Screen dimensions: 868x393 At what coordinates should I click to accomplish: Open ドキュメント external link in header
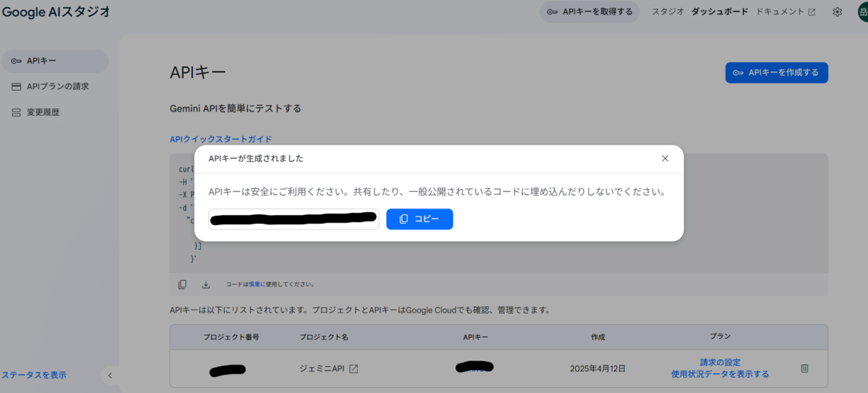click(x=786, y=12)
